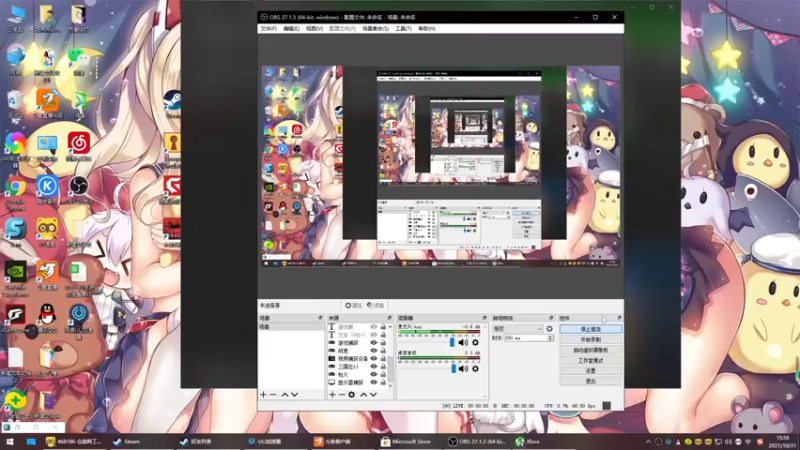Pop out the Scenes dock panel
Image resolution: width=800 pixels, height=450 pixels.
point(320,318)
